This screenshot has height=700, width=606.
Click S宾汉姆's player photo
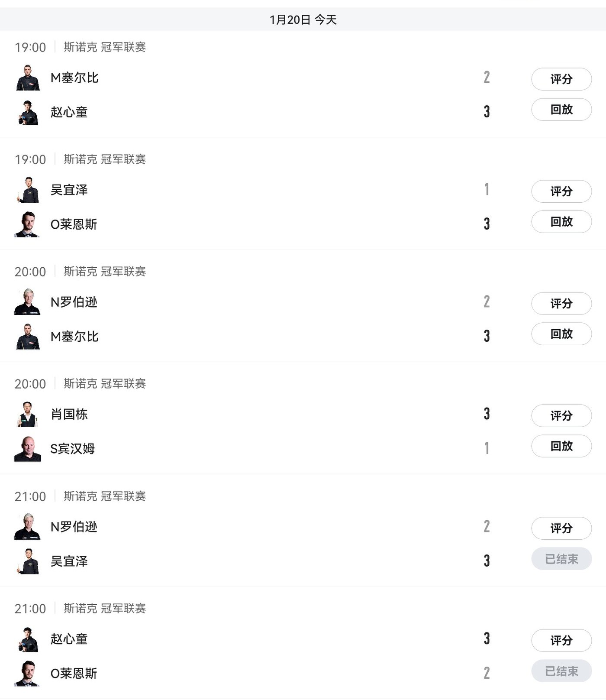pos(28,449)
